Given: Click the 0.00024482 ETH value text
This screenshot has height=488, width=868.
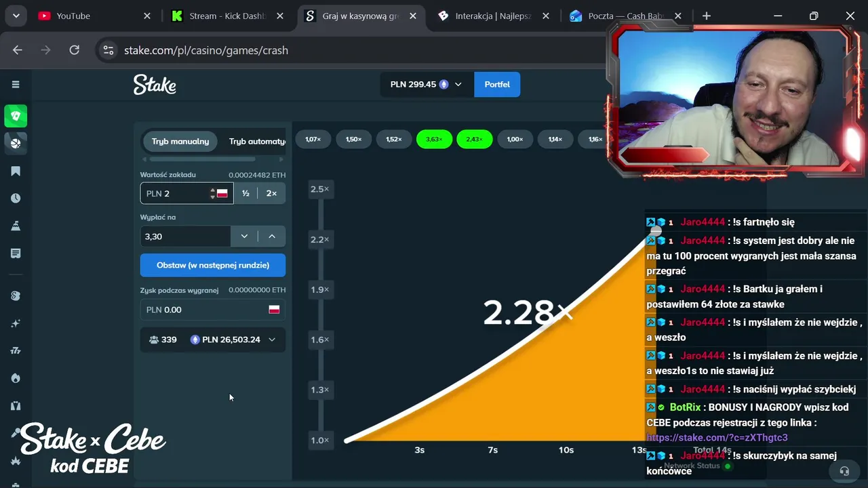Looking at the screenshot, I should pos(257,175).
